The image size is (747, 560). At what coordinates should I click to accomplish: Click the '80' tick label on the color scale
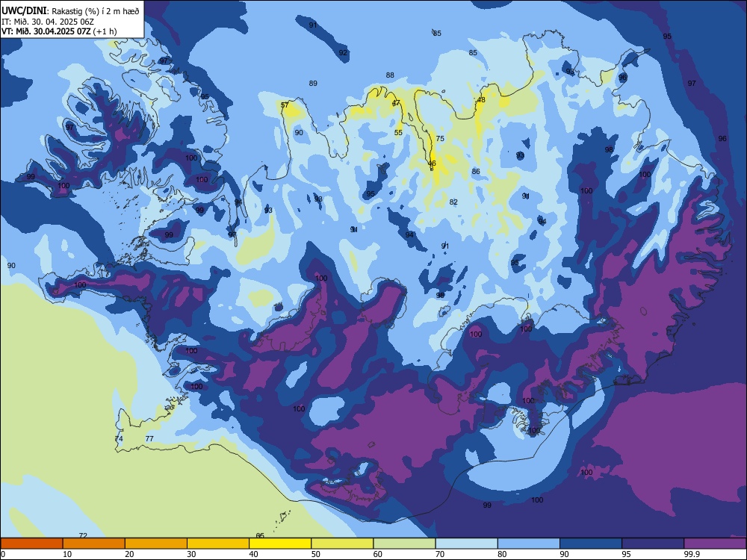pos(502,554)
